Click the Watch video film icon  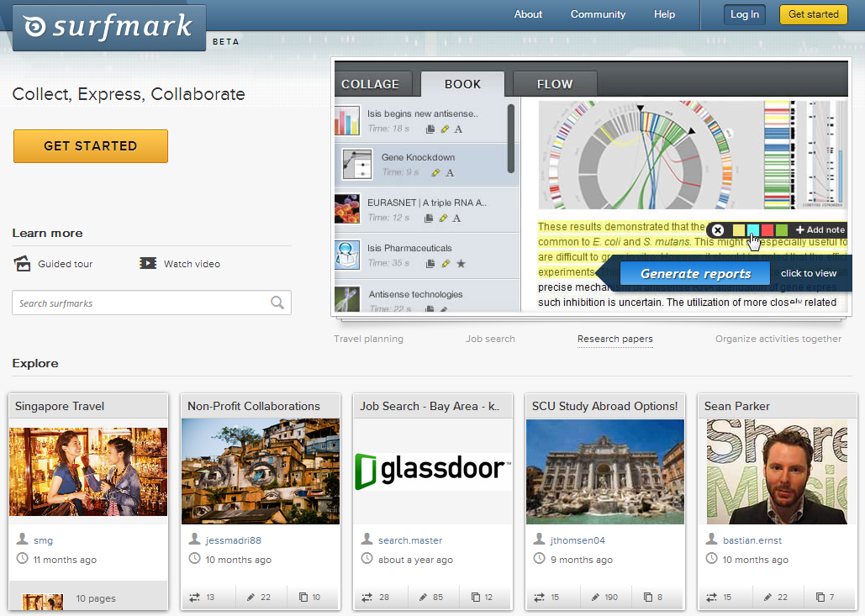click(x=148, y=263)
